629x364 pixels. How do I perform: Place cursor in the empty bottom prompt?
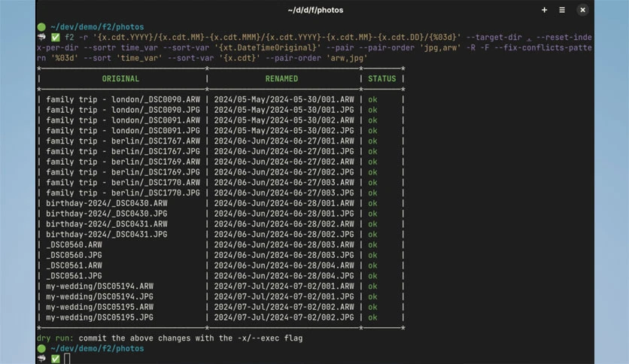point(67,359)
